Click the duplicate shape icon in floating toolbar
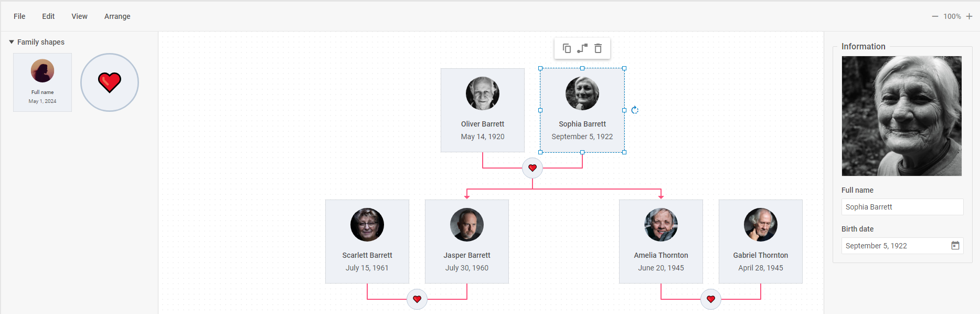Screen dimensions: 980x314 567,48
